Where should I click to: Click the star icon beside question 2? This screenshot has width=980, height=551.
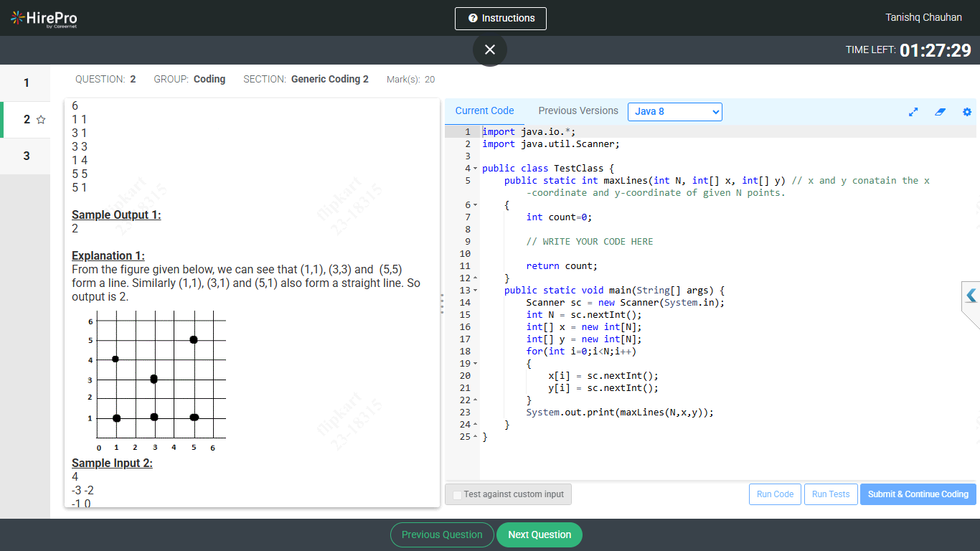point(41,120)
